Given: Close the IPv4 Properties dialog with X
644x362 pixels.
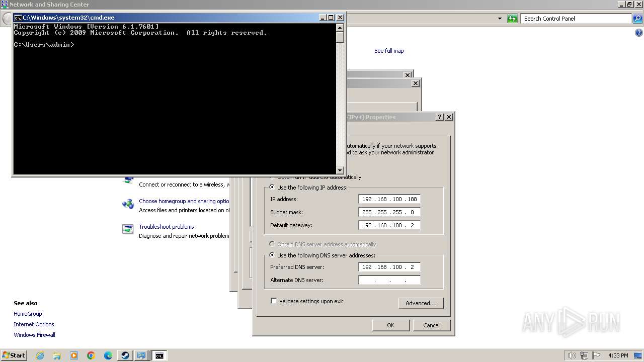Looking at the screenshot, I should click(x=449, y=117).
